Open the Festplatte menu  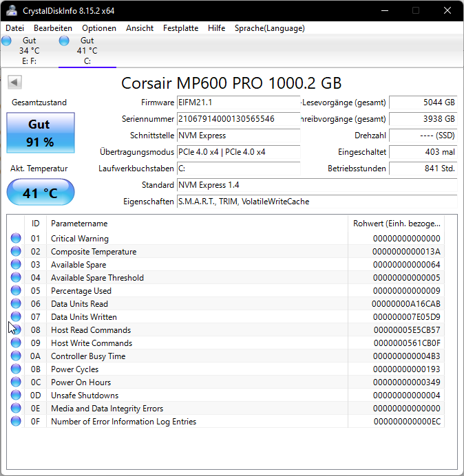(180, 28)
